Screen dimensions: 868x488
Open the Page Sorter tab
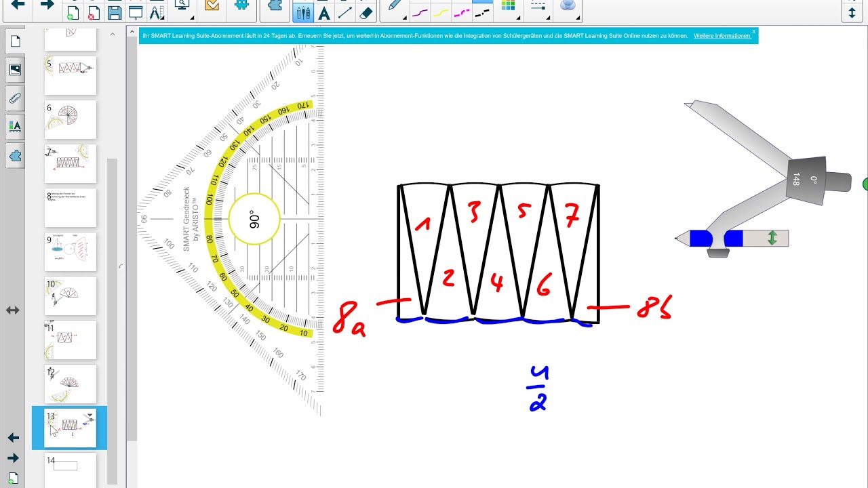(15, 41)
